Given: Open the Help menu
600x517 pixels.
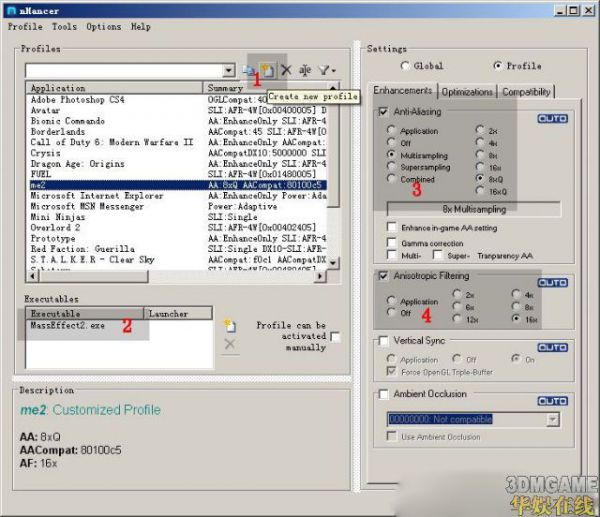Looking at the screenshot, I should coord(141,27).
